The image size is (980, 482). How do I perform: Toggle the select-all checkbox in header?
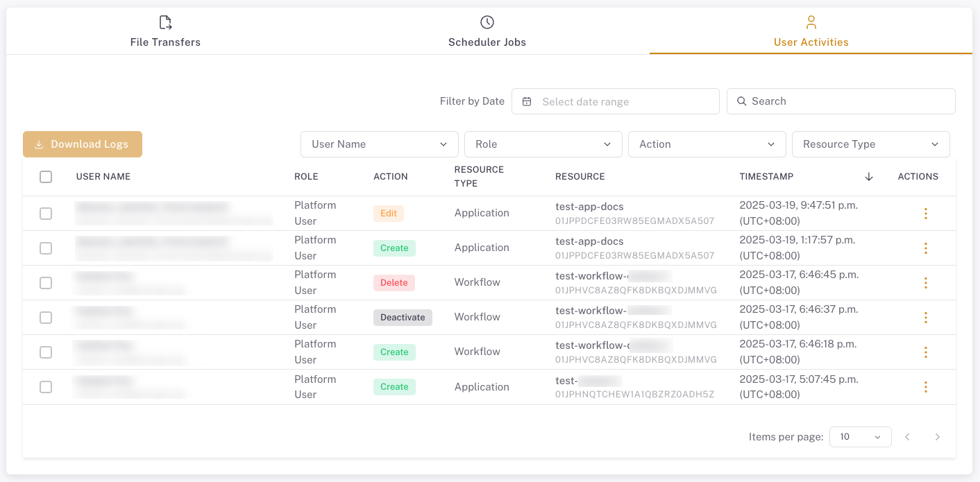pyautogui.click(x=46, y=177)
